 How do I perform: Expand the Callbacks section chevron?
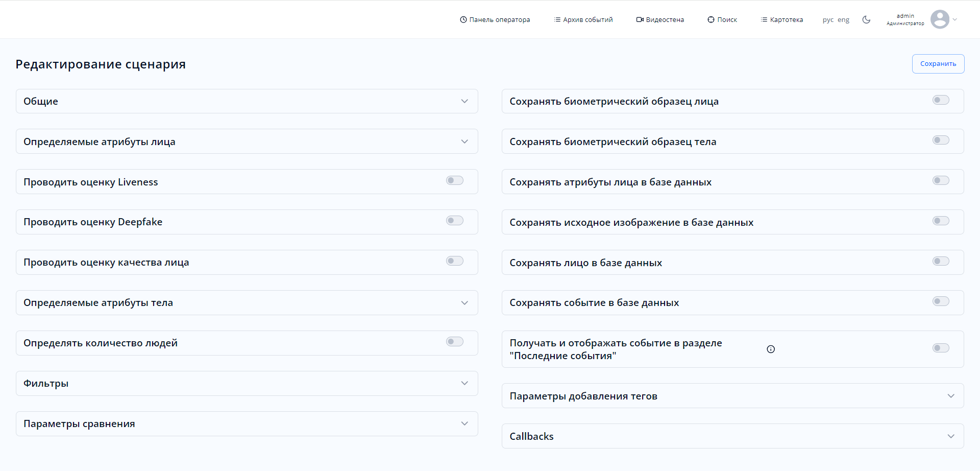(951, 436)
